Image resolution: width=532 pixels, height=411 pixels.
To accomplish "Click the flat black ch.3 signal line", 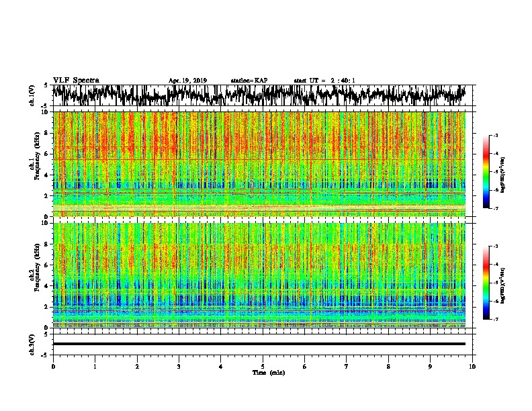I will (259, 344).
